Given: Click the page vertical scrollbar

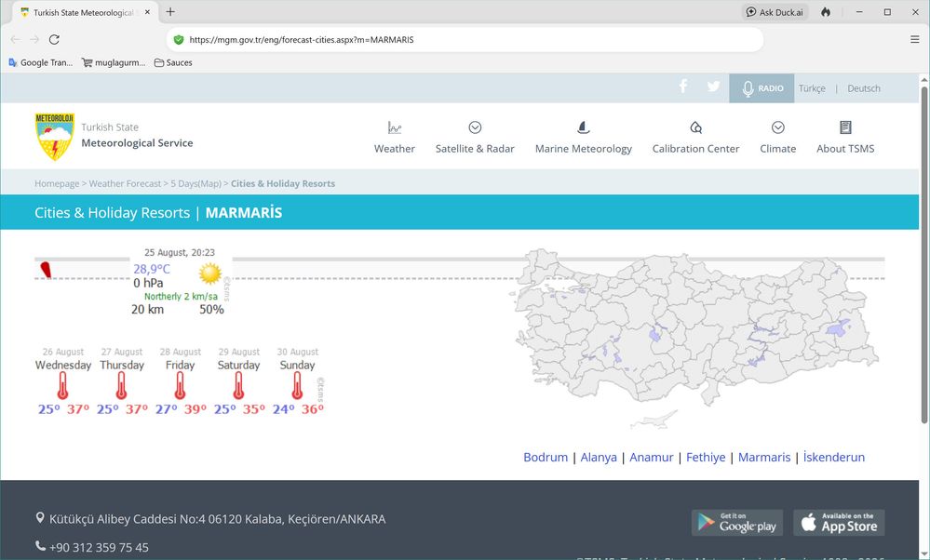Looking at the screenshot, I should 924,255.
